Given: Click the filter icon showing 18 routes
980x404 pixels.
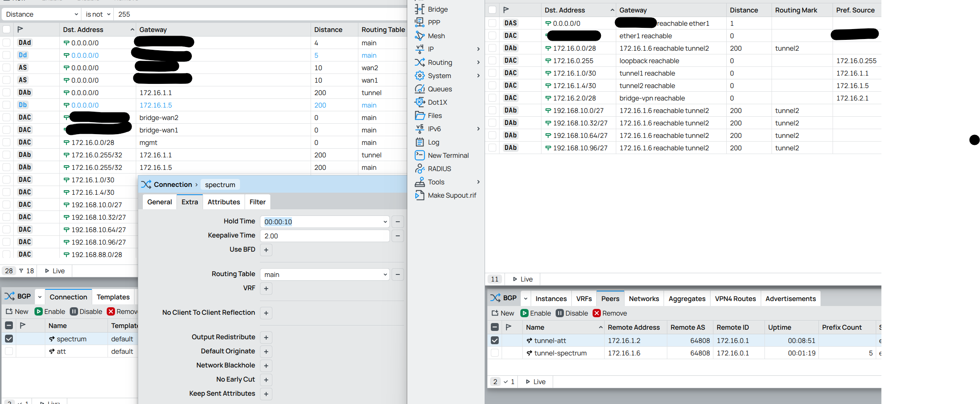Looking at the screenshot, I should click(27, 271).
